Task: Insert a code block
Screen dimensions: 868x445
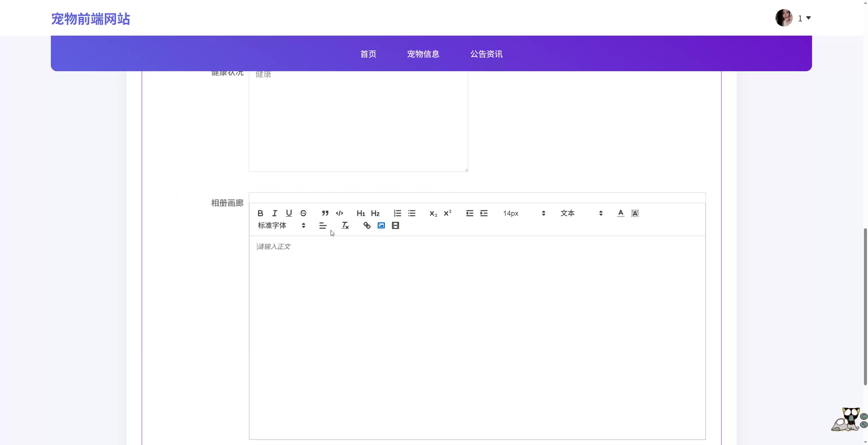Action: pyautogui.click(x=339, y=213)
